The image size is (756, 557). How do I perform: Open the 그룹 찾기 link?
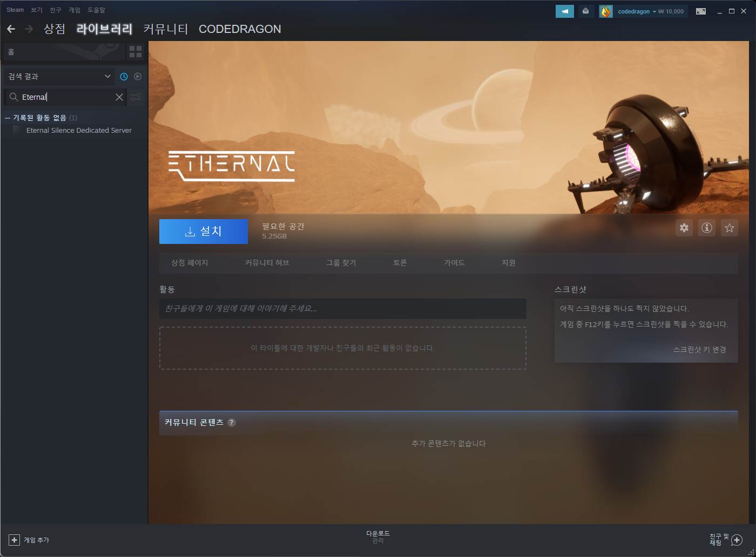click(x=341, y=263)
